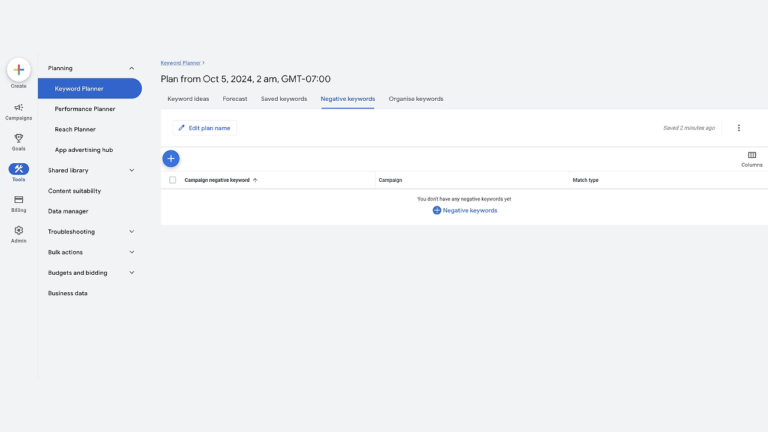Click the Negative keywords link in empty table
Screen dimensions: 768x432
[x=465, y=210]
